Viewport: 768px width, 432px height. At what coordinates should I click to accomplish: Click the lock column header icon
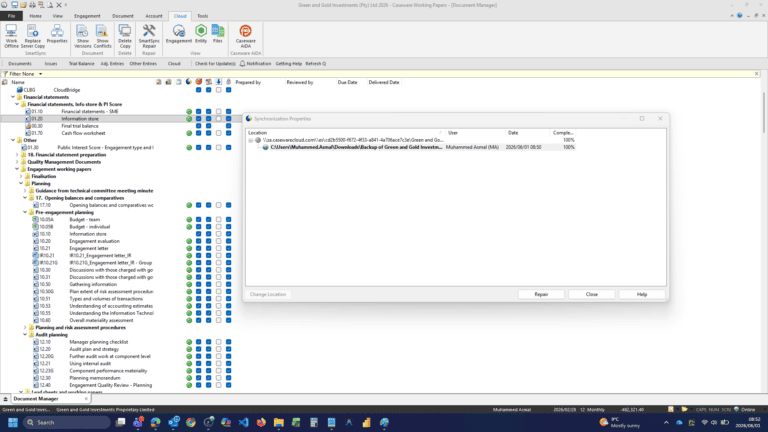pyautogui.click(x=228, y=82)
